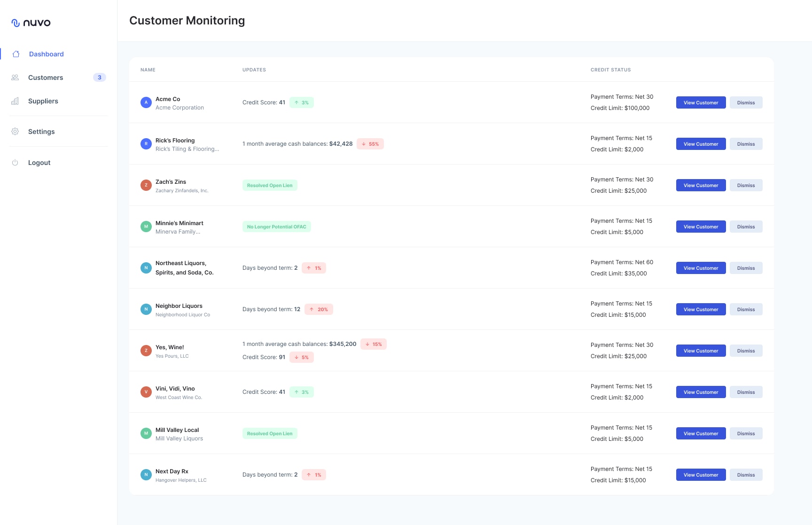View customer Neighbor Liquors
The height and width of the screenshot is (525, 812).
(x=701, y=309)
